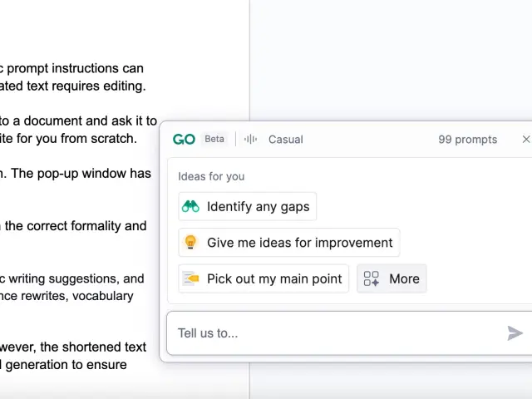Close the GO prompt pop-up
This screenshot has width=532, height=399.
(525, 140)
